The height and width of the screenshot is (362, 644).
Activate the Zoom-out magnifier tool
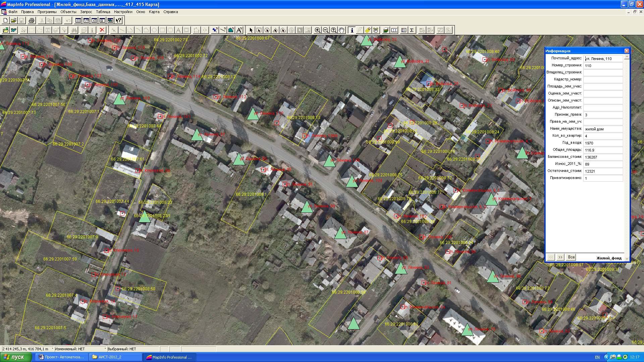[325, 30]
